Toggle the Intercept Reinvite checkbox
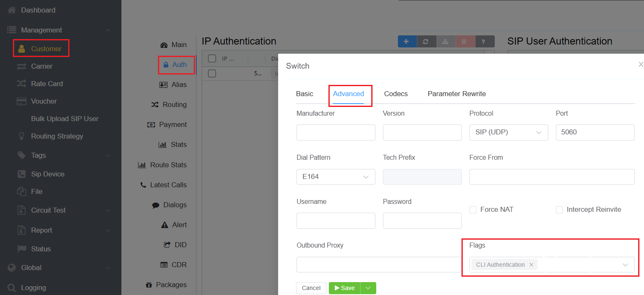The height and width of the screenshot is (295, 644). point(559,210)
